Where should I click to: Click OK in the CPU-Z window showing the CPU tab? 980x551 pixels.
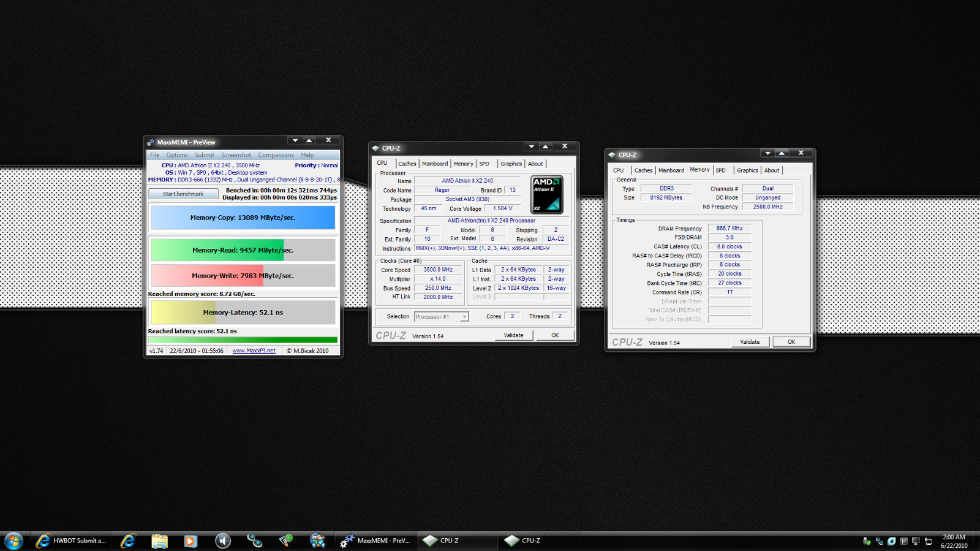pyautogui.click(x=555, y=335)
